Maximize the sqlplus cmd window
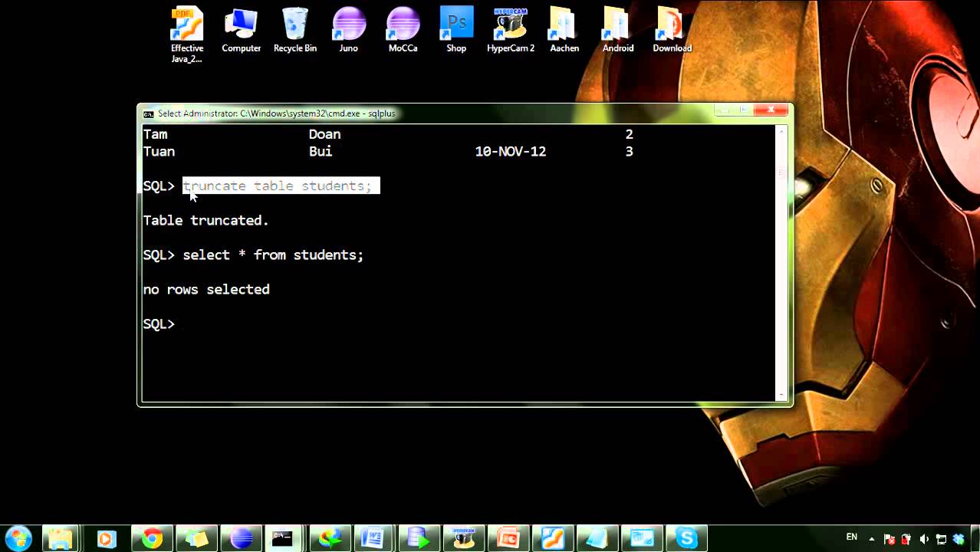980x552 pixels. tap(743, 110)
